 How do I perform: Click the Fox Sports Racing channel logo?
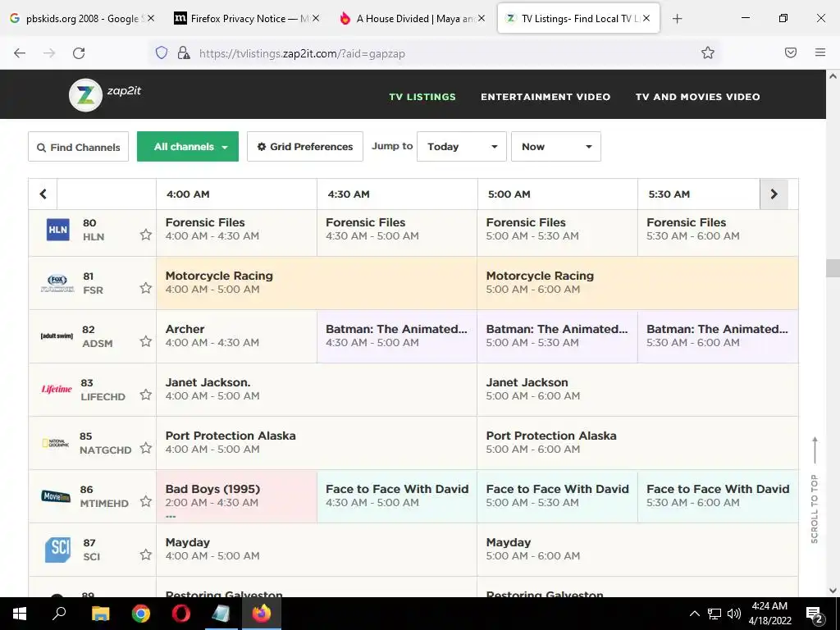pos(57,283)
